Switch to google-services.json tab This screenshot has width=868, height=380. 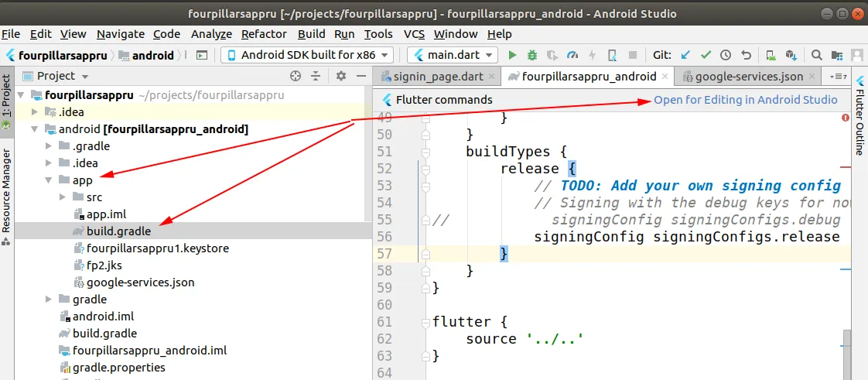click(x=749, y=77)
